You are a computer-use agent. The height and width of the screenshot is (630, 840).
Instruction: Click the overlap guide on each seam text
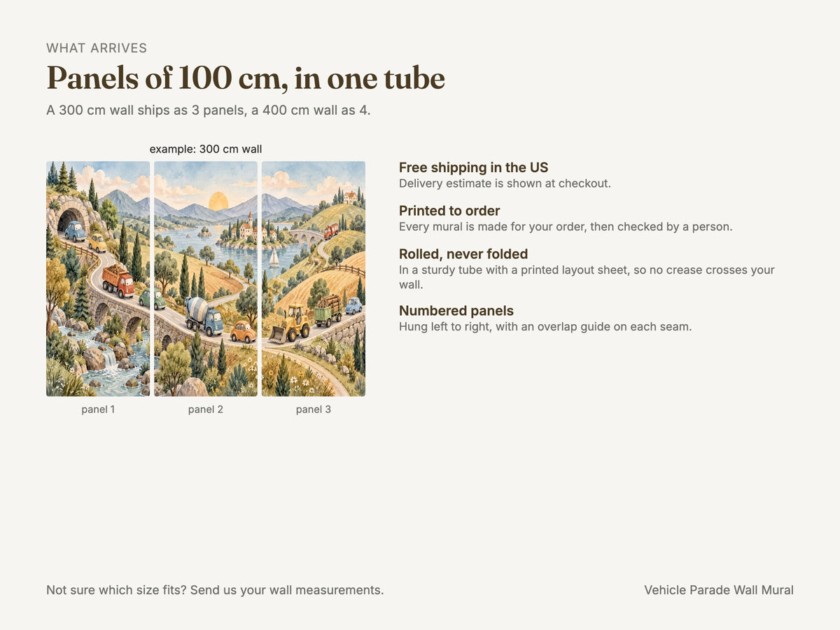pos(545,326)
